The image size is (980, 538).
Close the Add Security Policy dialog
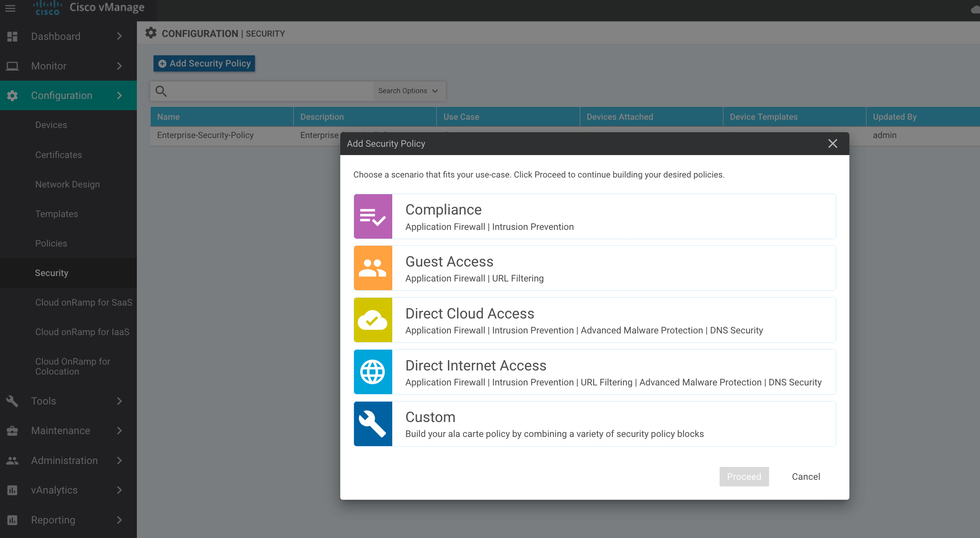pos(833,144)
